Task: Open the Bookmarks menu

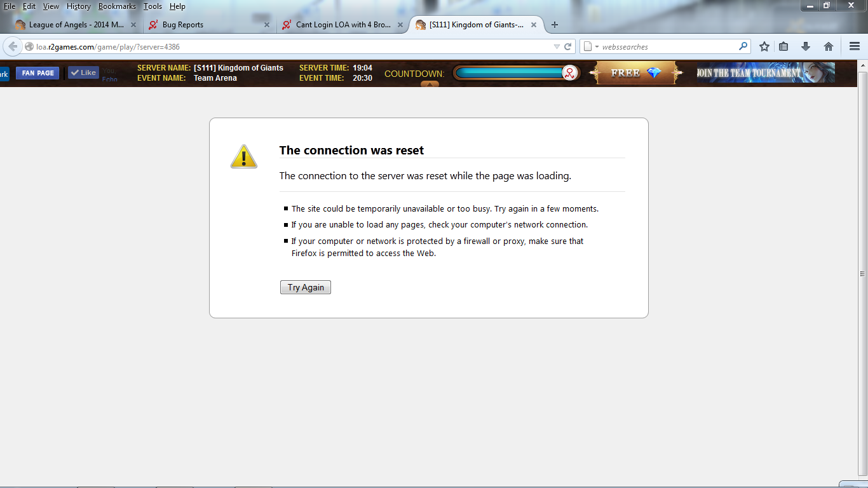Action: pos(117,6)
